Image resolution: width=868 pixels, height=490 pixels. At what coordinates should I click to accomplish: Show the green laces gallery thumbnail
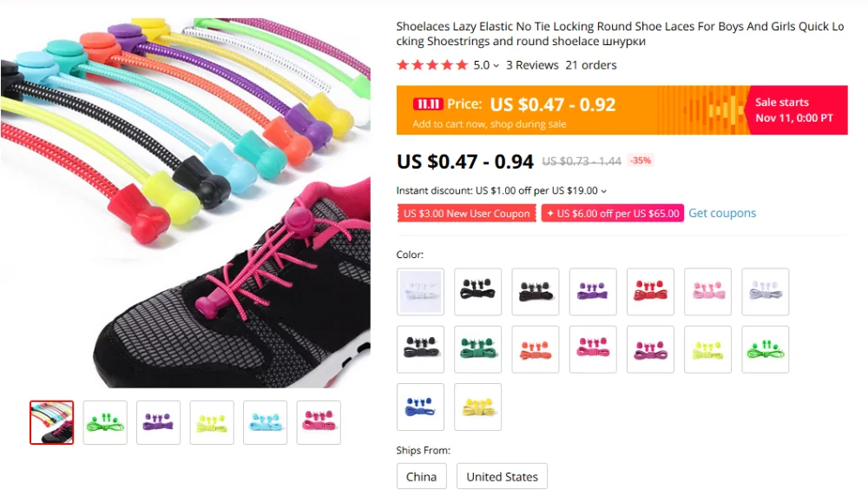105,422
